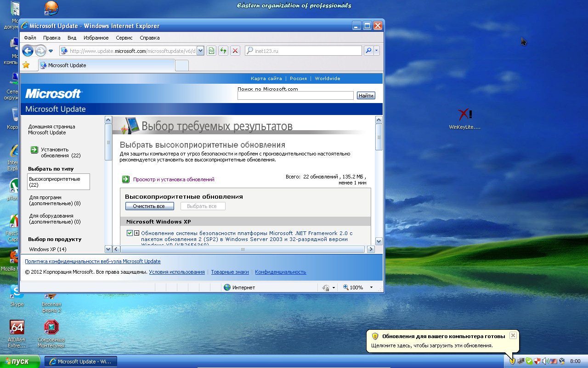Click the red-white shield tray icon
Image resolution: width=588 pixels, height=368 pixels.
pos(537,361)
